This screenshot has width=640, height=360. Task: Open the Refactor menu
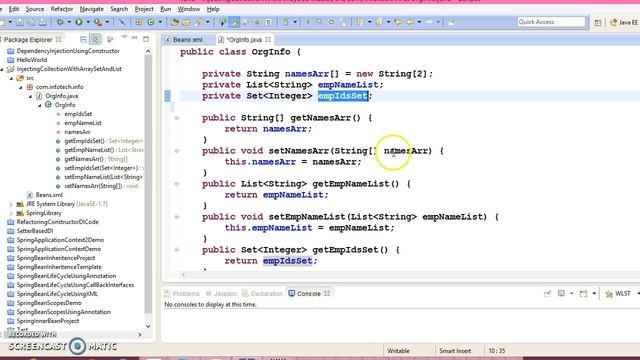pos(62,9)
